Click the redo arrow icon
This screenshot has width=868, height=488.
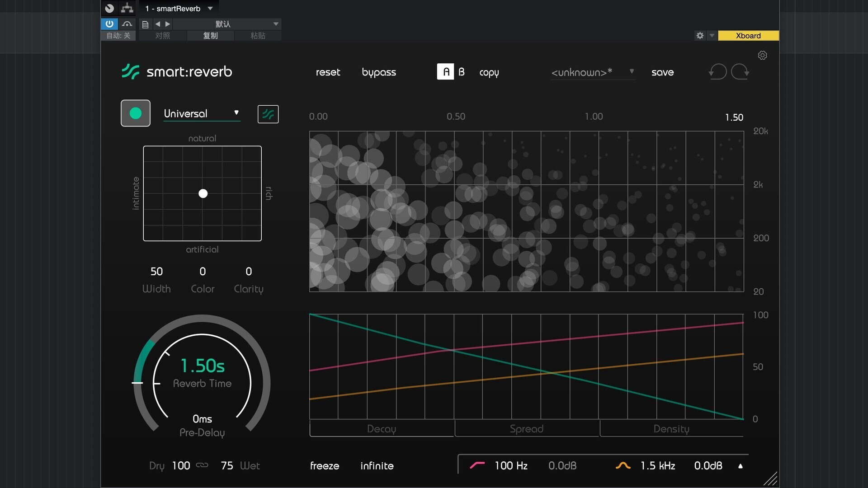point(740,72)
